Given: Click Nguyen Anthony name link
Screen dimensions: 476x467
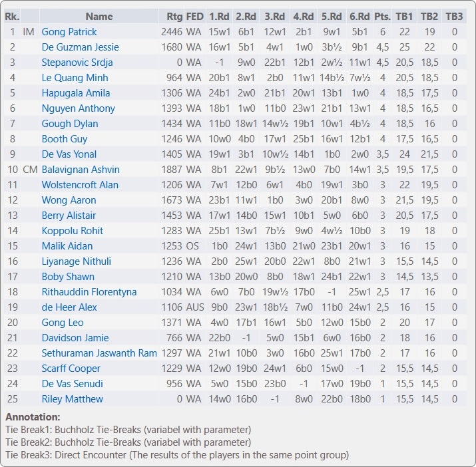Looking at the screenshot, I should click(78, 108).
